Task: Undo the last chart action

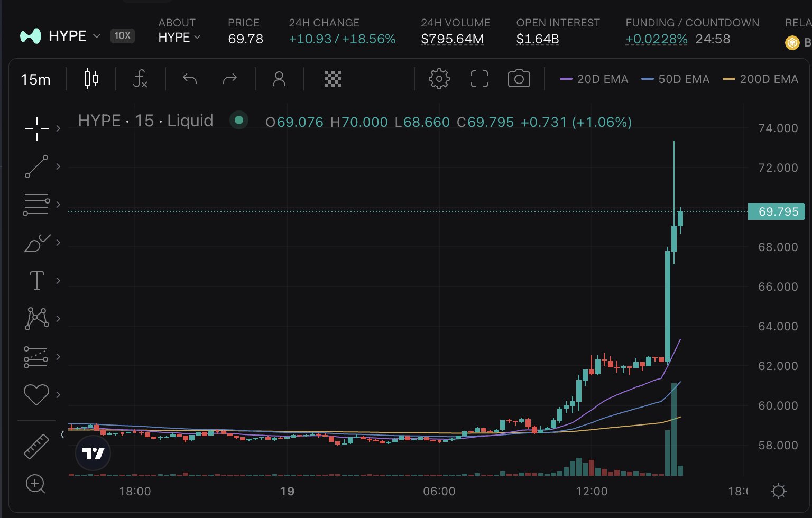Action: [190, 79]
